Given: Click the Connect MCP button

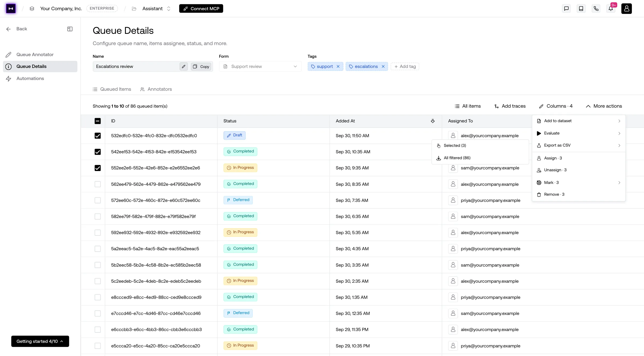Looking at the screenshot, I should pyautogui.click(x=201, y=9).
